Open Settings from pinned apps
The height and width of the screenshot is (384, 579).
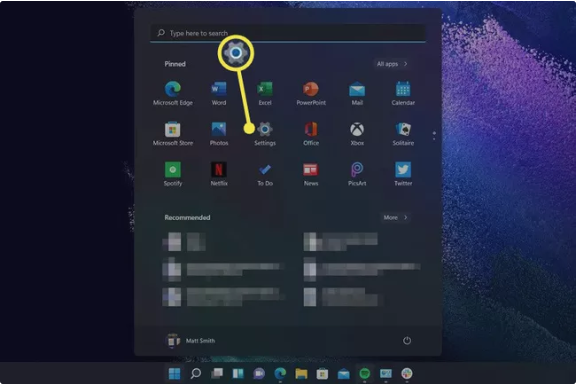click(x=265, y=134)
